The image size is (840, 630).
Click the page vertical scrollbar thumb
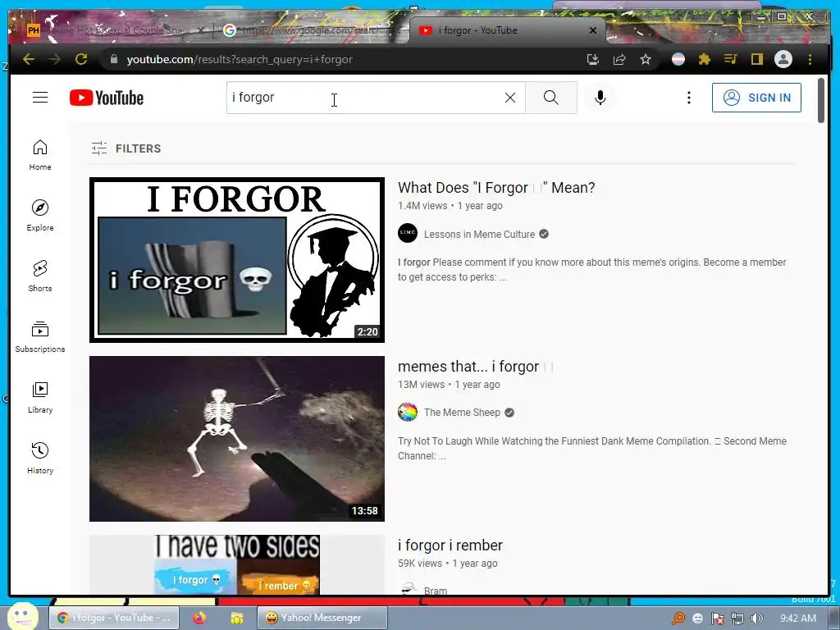(821, 100)
